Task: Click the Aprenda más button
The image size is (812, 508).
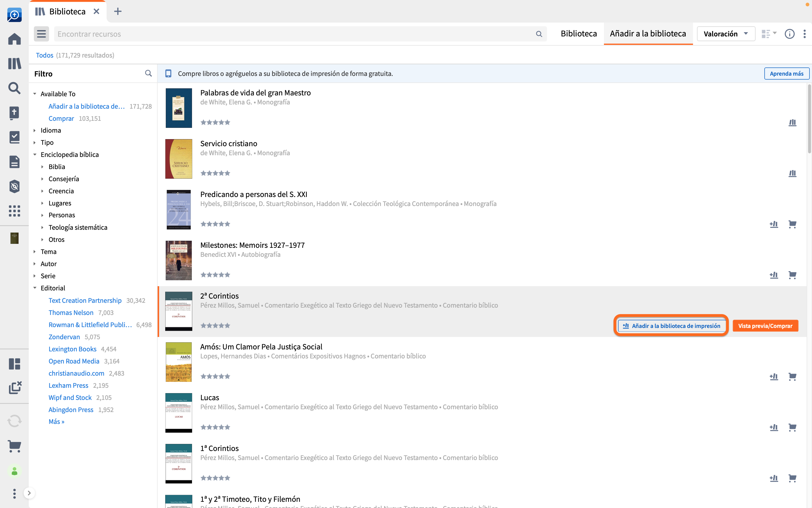Action: pyautogui.click(x=787, y=74)
